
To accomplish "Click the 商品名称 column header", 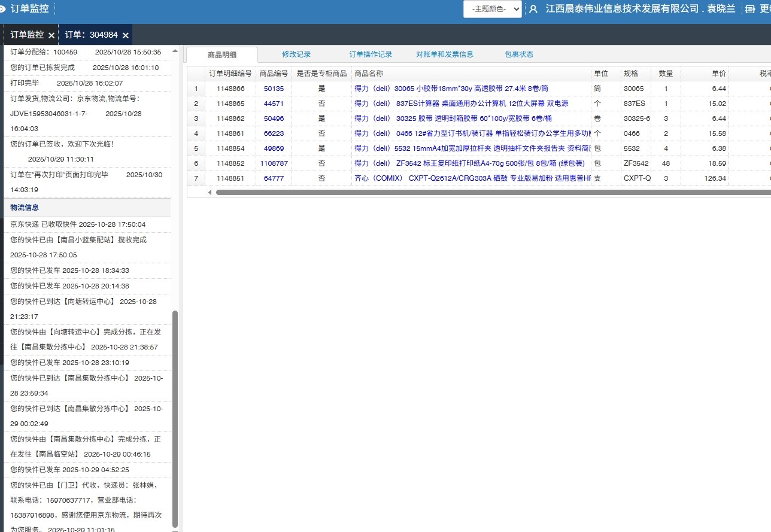I will pos(369,74).
